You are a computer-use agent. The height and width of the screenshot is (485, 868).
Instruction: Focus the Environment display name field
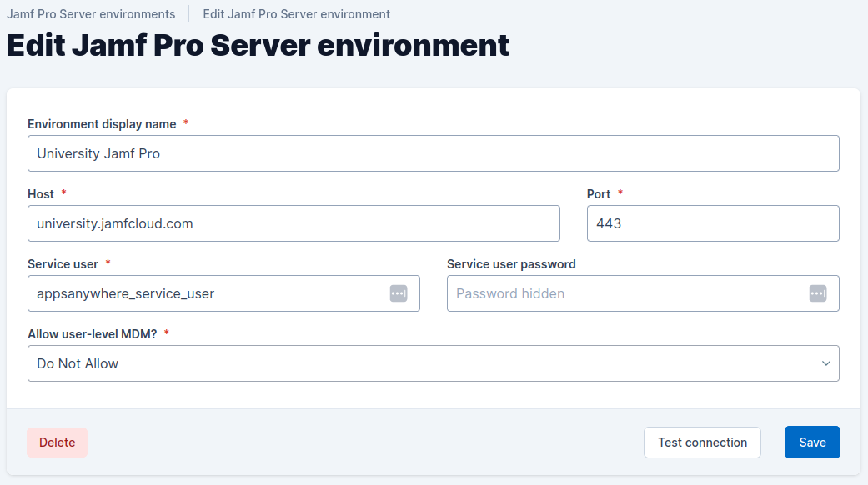tap(433, 153)
